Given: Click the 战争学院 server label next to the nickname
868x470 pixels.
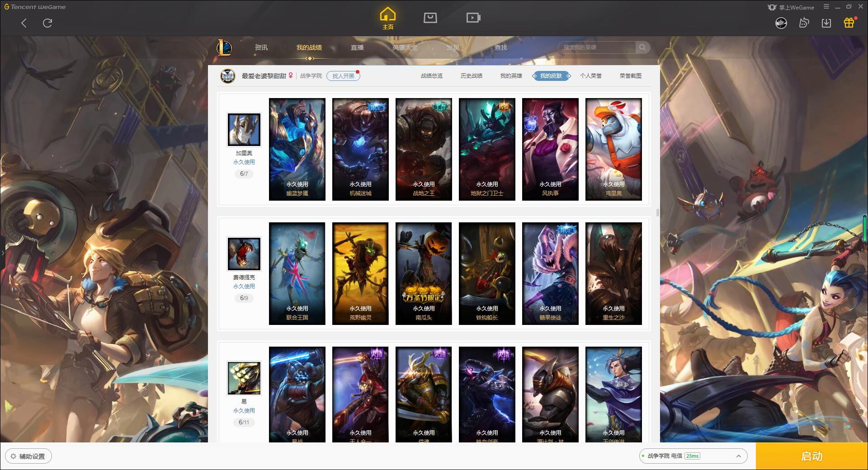Looking at the screenshot, I should (x=311, y=76).
